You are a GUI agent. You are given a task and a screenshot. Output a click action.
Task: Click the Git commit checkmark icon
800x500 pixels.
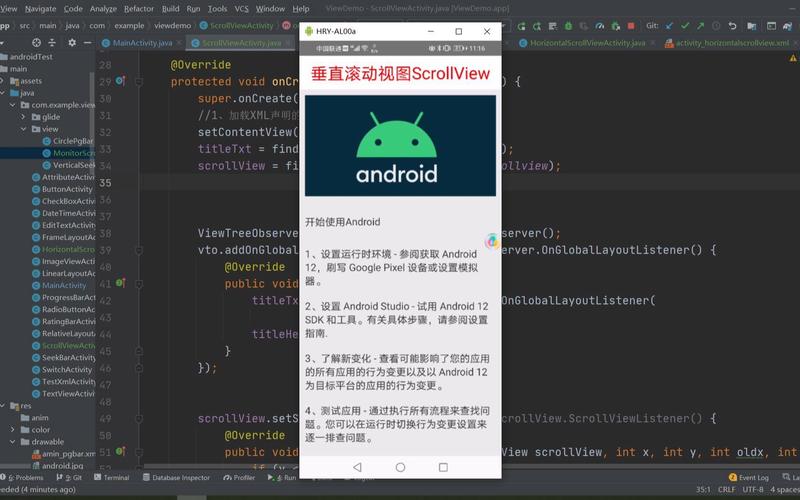tap(685, 26)
